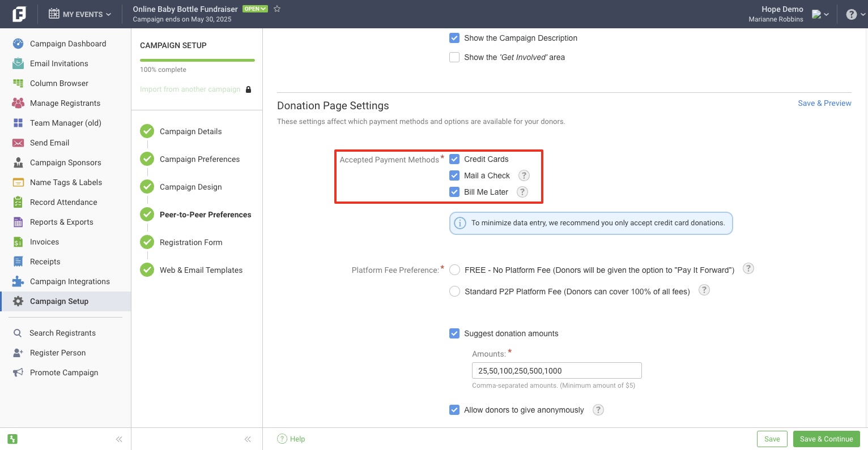The image size is (868, 450).
Task: Click help icon next to Mail a Check
Action: [x=524, y=175]
